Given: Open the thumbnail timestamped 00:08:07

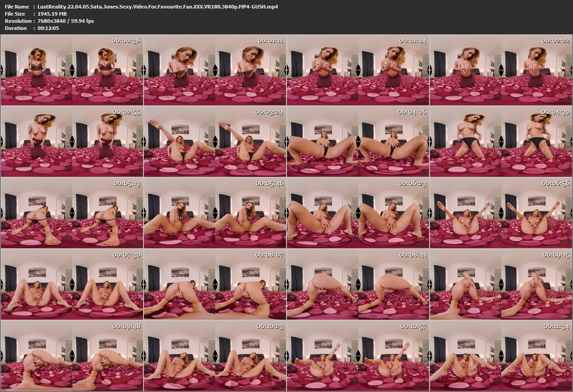Looking at the screenshot, I should click(215, 284).
